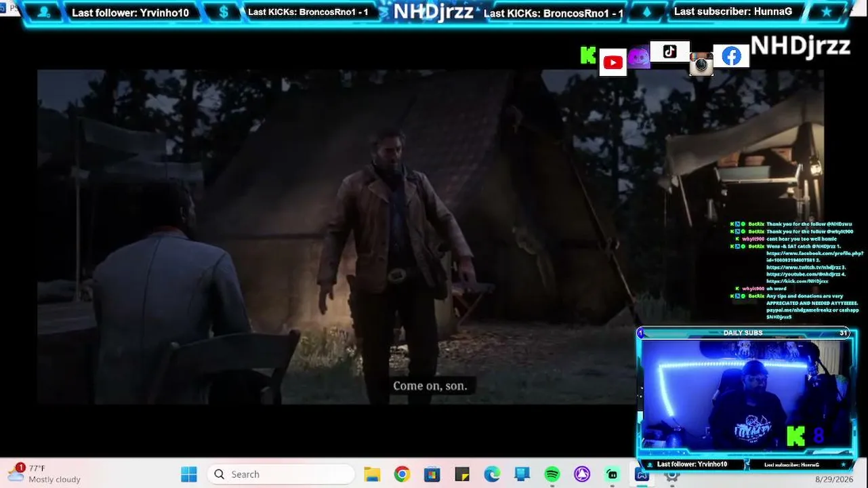Click the taskbar Search box
The image size is (868, 488).
pos(281,474)
